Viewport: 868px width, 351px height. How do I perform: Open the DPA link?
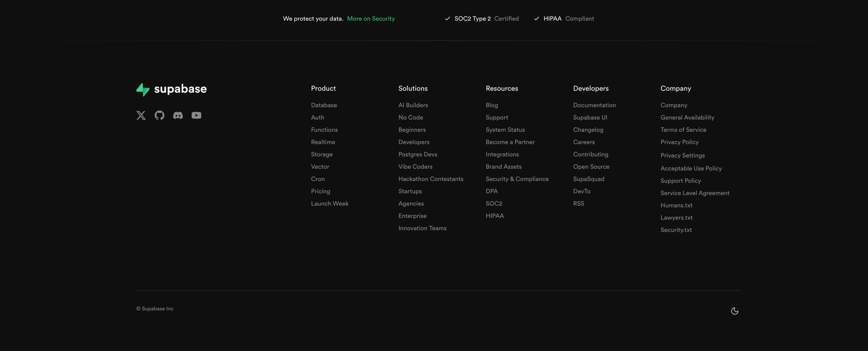pyautogui.click(x=492, y=191)
